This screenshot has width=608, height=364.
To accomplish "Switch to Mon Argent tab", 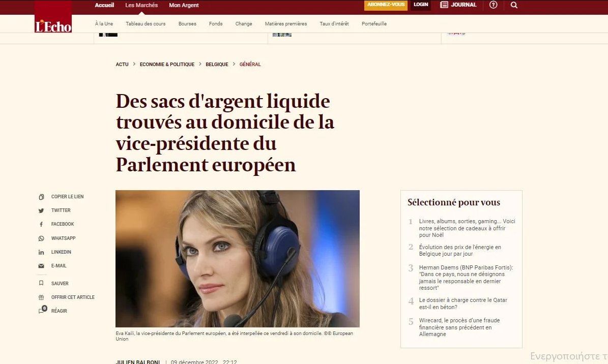I will 184,5.
